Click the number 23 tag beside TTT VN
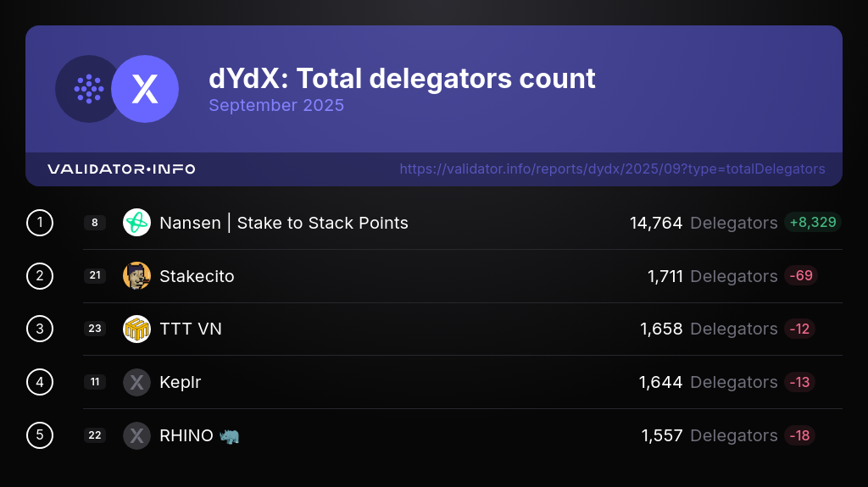This screenshot has width=868, height=487. point(95,329)
